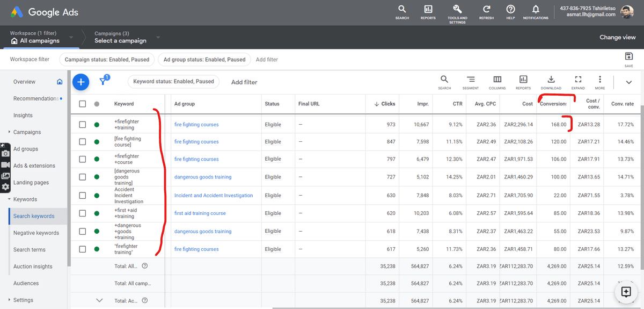Click the help icon beside Total: Ac...
This screenshot has height=309, width=644.
point(144,300)
